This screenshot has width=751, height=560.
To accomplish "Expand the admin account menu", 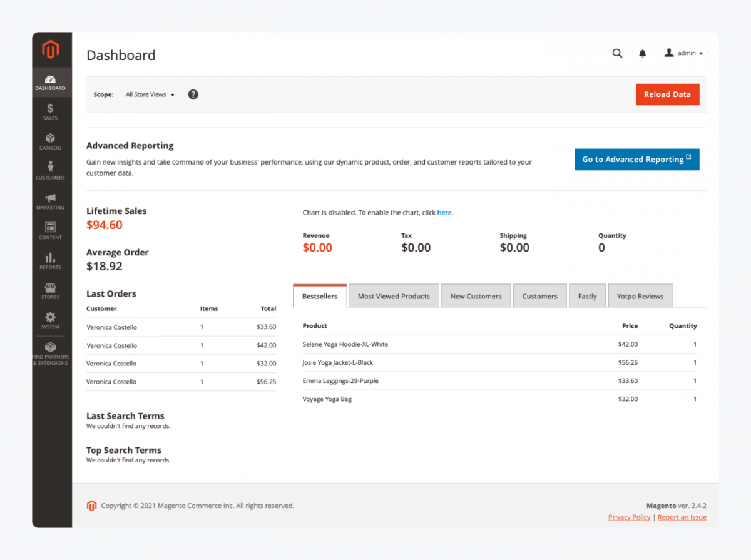I will pos(685,53).
